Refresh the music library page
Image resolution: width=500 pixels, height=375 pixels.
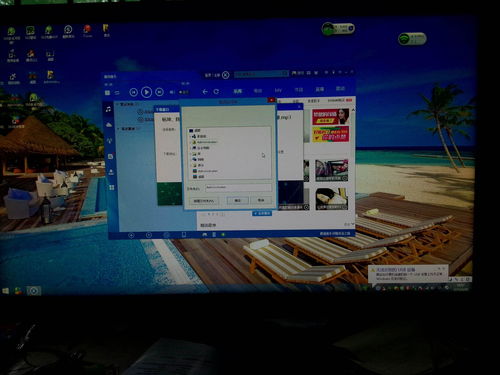tap(216, 91)
